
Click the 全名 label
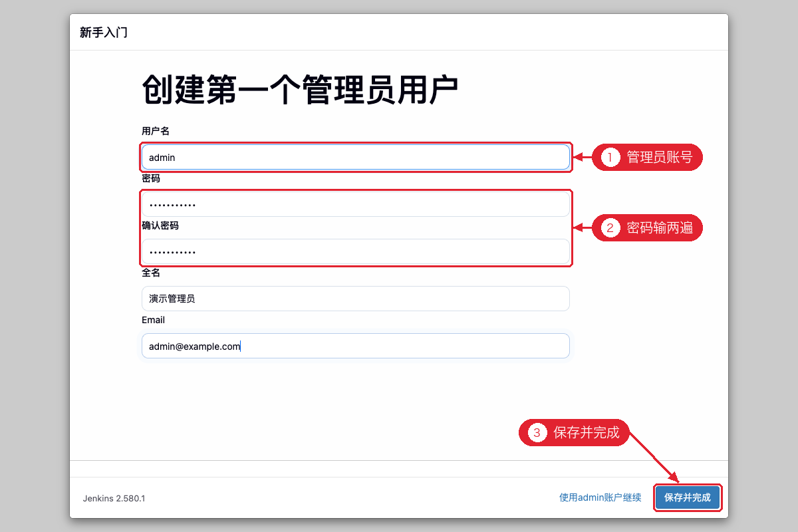(151, 273)
